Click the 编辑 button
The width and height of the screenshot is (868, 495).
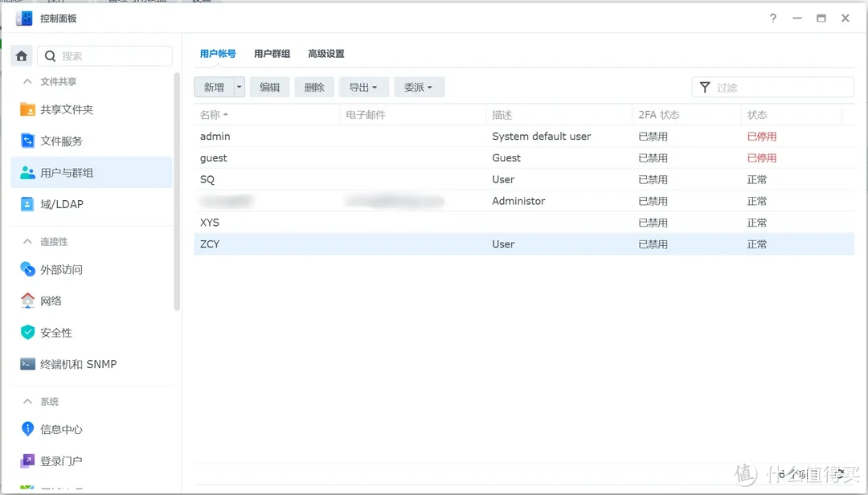pyautogui.click(x=269, y=87)
